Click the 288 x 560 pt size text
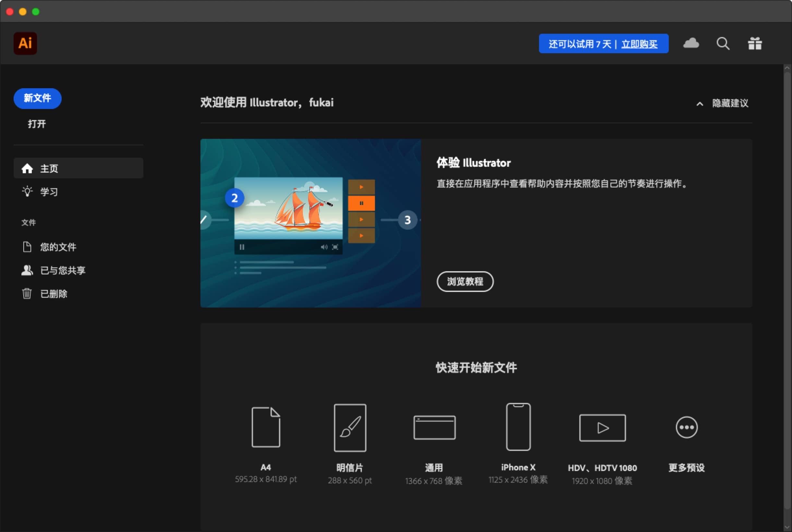Viewport: 792px width, 532px height. (350, 480)
